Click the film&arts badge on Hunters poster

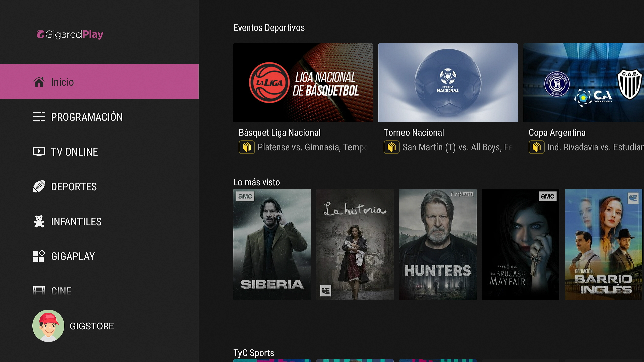click(x=462, y=194)
